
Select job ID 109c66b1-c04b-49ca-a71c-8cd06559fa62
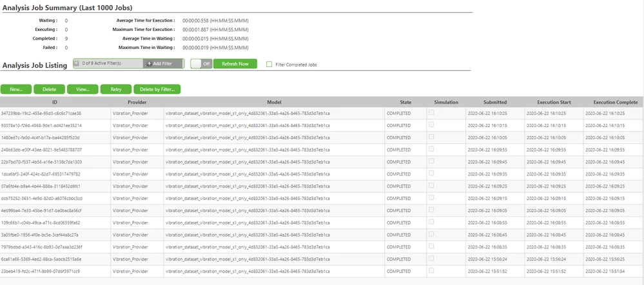[41, 222]
